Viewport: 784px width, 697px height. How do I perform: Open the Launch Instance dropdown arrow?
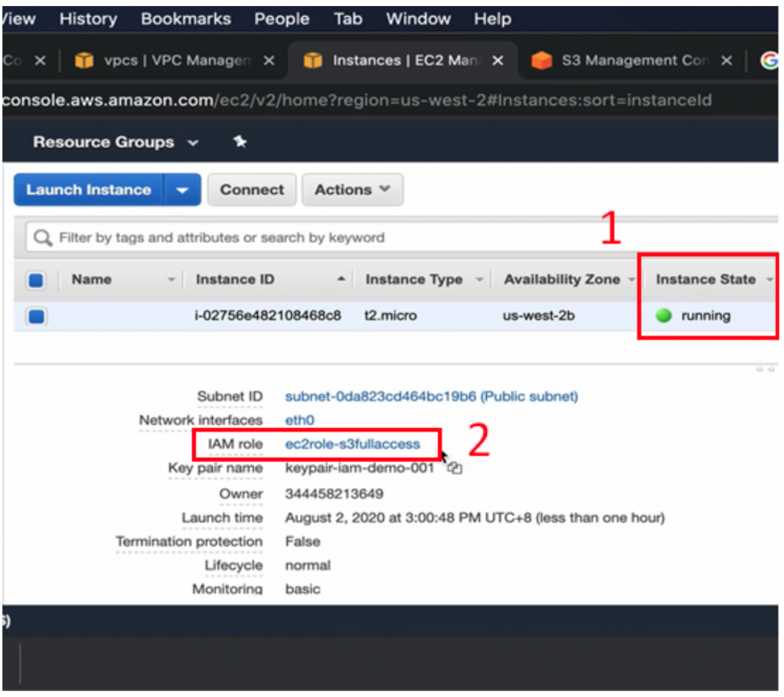(182, 190)
